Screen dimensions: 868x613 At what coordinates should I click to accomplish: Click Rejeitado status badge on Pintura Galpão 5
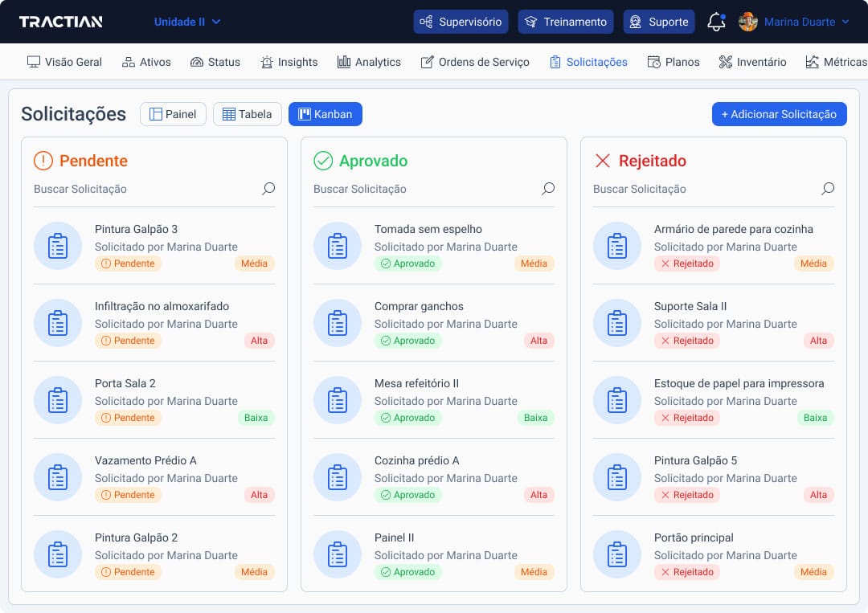coord(687,495)
